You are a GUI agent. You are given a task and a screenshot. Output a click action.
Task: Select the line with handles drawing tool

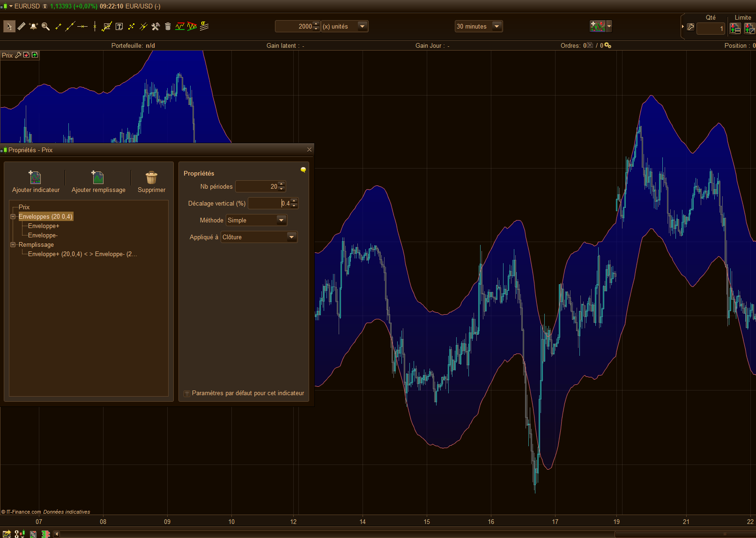tap(131, 26)
